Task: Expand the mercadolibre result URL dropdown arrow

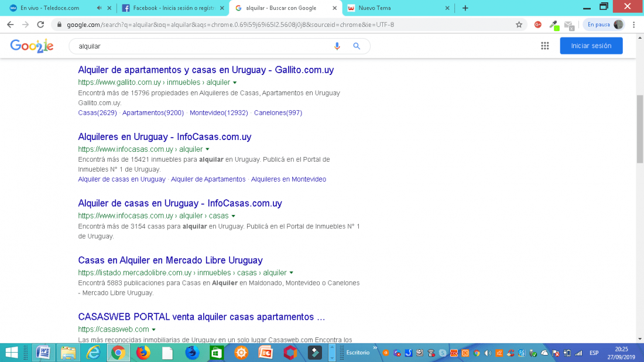Action: (291, 273)
